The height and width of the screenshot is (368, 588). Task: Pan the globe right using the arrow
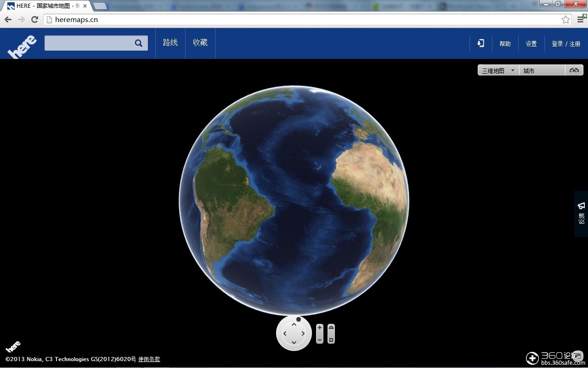point(303,333)
